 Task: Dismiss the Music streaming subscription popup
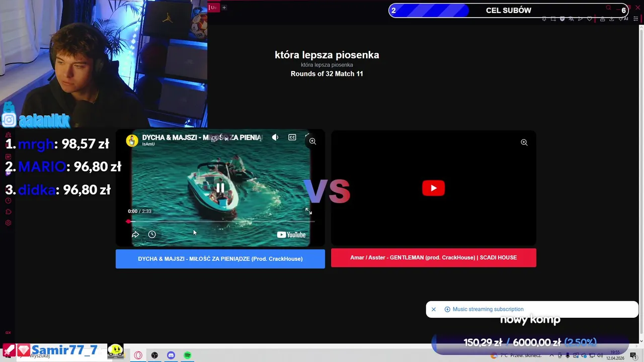click(x=433, y=309)
